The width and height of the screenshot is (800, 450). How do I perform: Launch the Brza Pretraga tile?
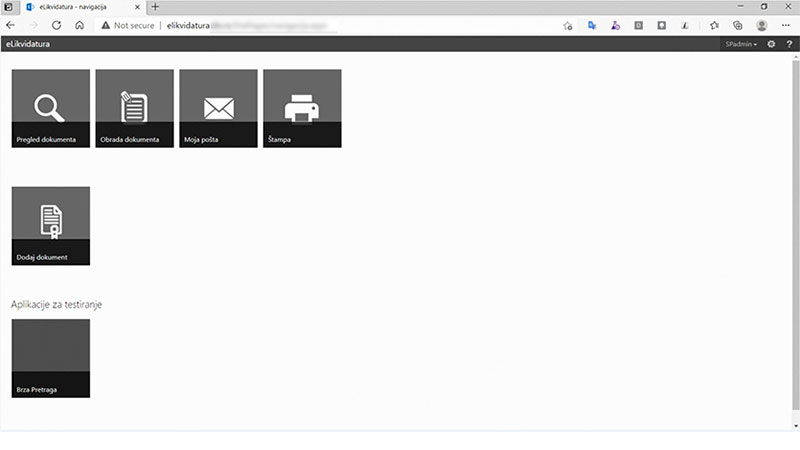[x=50, y=358]
